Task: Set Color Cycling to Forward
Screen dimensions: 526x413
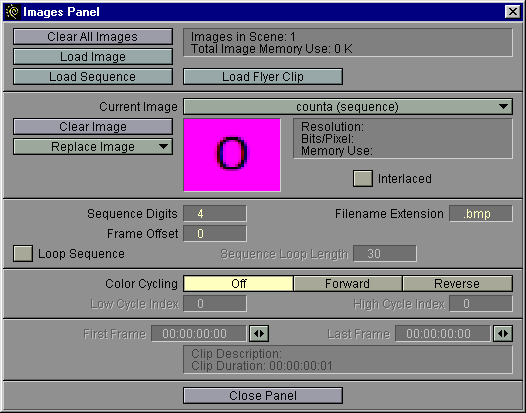Action: (348, 283)
